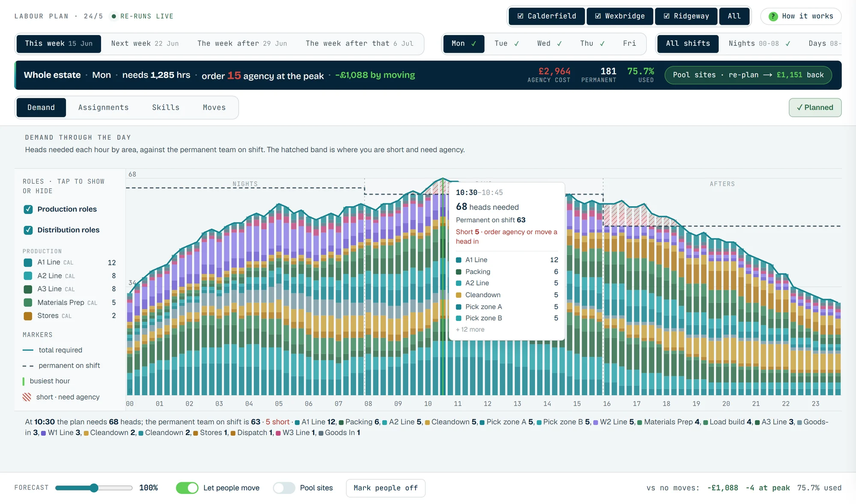Viewport: 856px width, 504px height.
Task: Click the Materials Prep legend swatch
Action: [28, 302]
